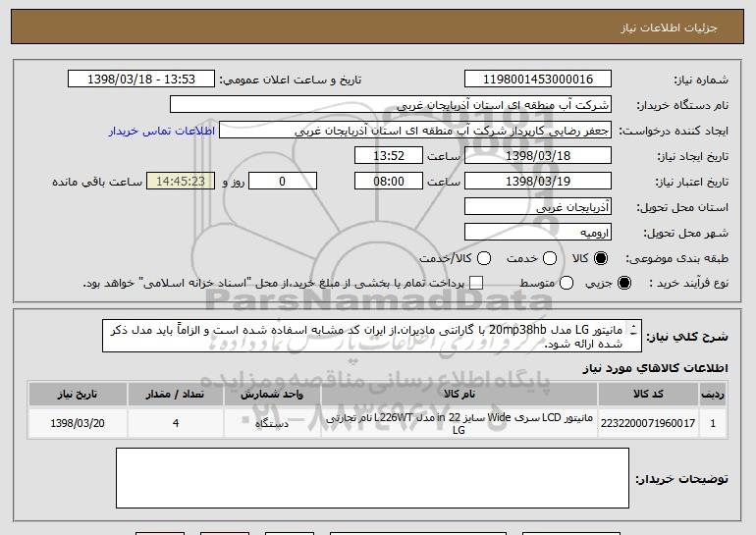Toggle the Islamic treasury payment checkbox
756x535 pixels.
pyautogui.click(x=476, y=284)
